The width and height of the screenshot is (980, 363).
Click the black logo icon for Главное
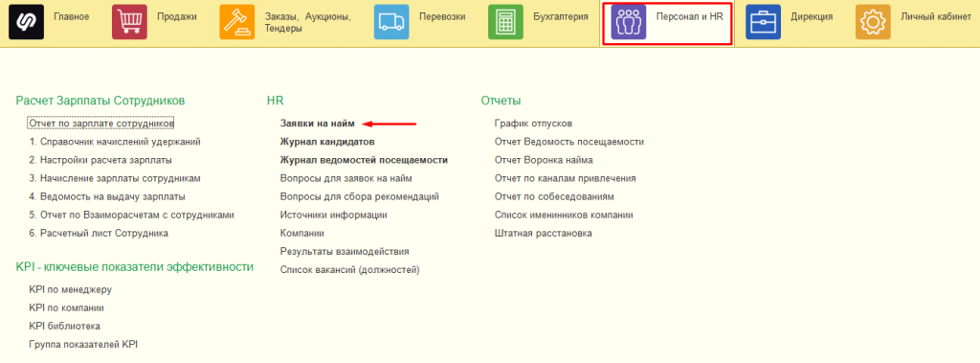pos(26,22)
